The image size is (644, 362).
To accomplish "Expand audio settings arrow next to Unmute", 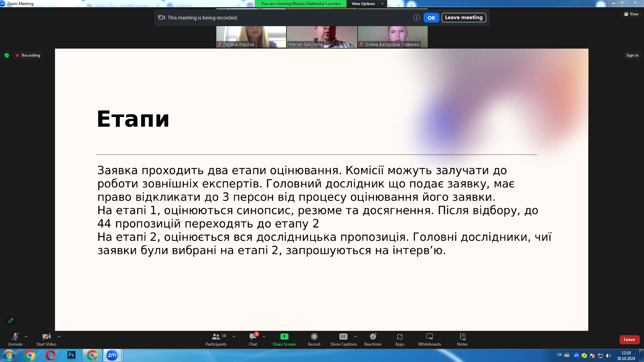I will [26, 337].
